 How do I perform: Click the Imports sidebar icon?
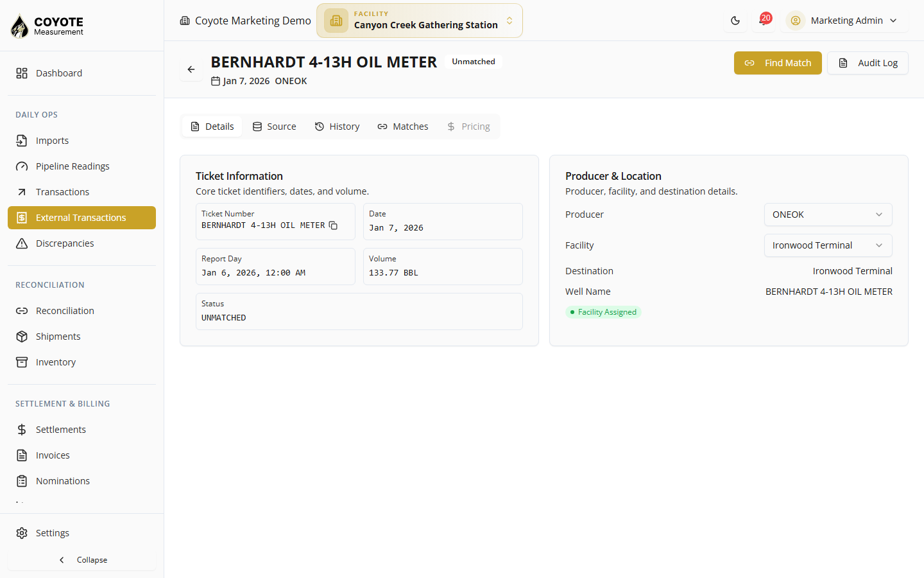pos(22,141)
